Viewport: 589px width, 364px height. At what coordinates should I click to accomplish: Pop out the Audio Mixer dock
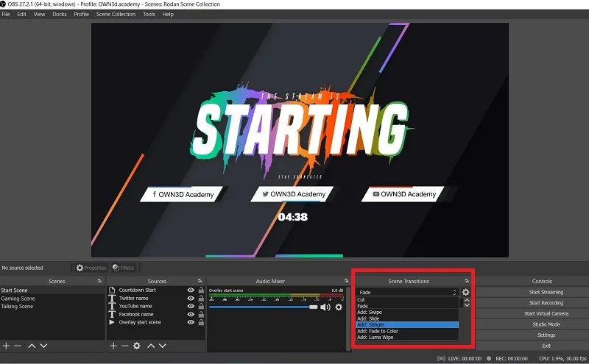click(346, 281)
